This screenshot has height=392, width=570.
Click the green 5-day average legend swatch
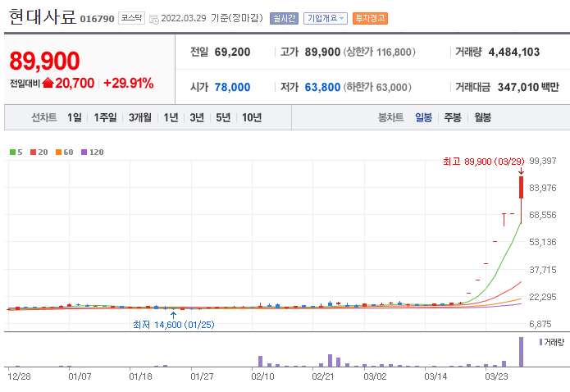pyautogui.click(x=13, y=152)
